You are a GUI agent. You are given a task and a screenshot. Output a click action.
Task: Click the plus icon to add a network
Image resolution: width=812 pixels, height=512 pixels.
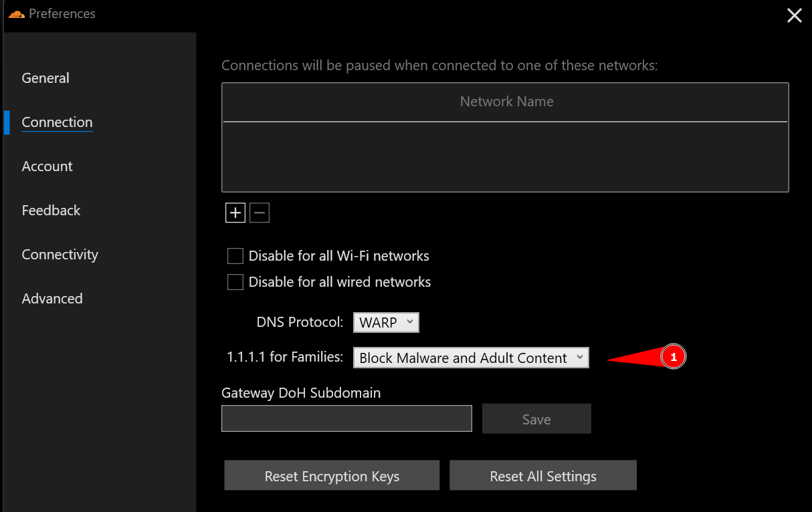point(235,213)
